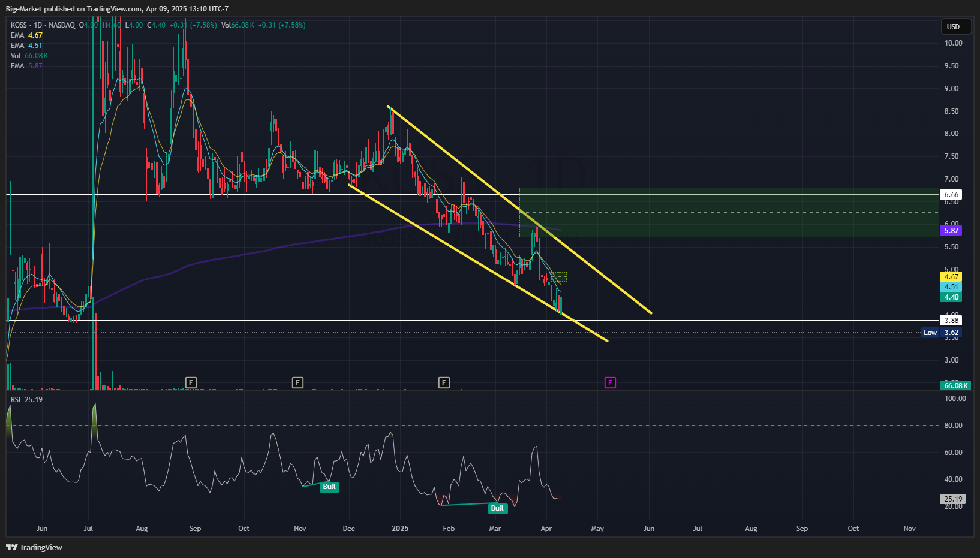Click the yellow 4.67 EMA price label

(x=951, y=277)
